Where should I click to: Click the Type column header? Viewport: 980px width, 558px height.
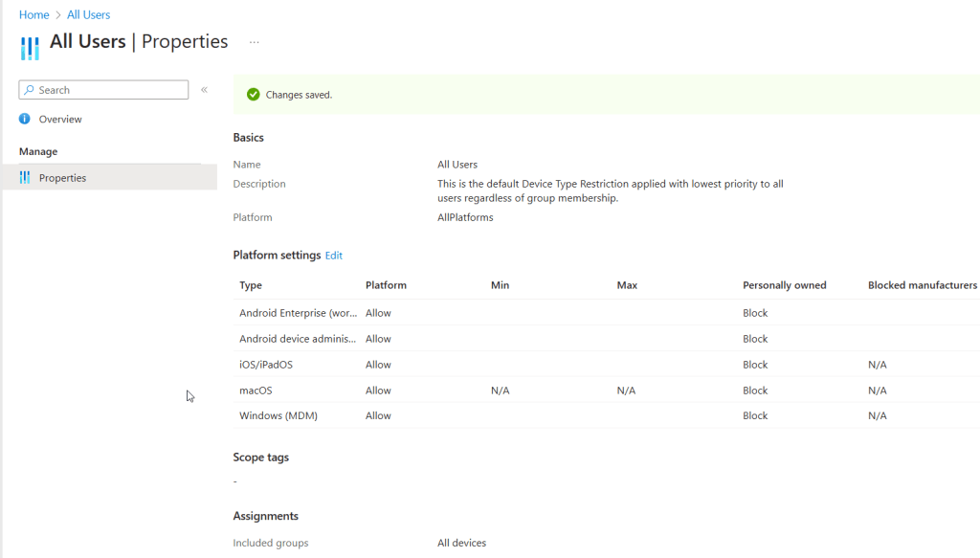click(251, 285)
